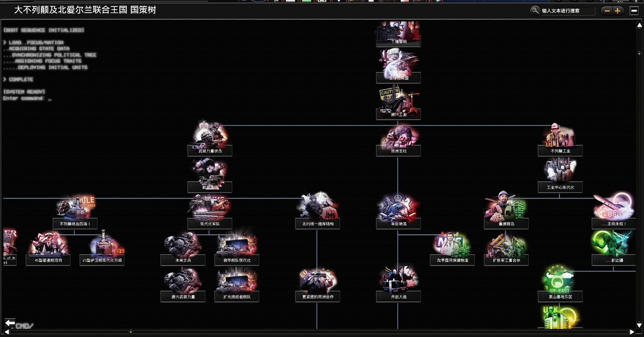Open the 数字阵线 hacker focus
The image size is (644, 337).
point(210,176)
